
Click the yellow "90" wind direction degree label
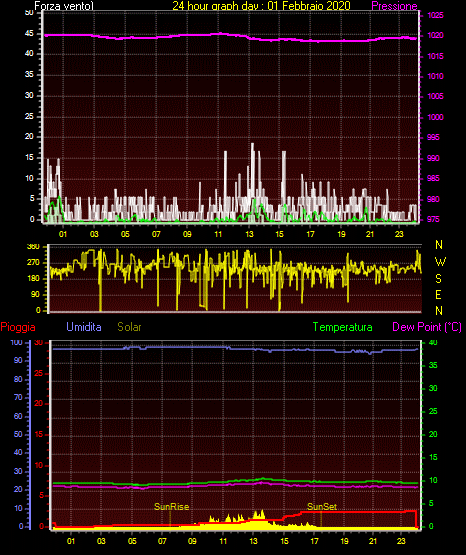click(35, 294)
